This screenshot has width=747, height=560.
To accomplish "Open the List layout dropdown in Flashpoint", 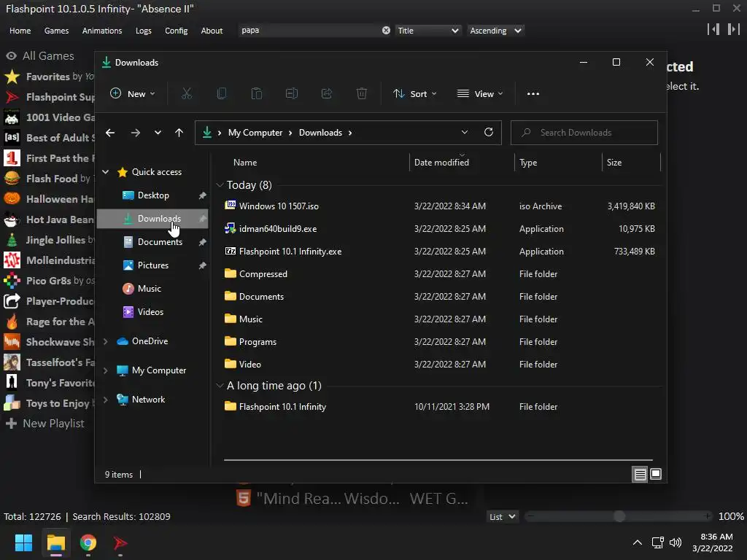I will 502,517.
